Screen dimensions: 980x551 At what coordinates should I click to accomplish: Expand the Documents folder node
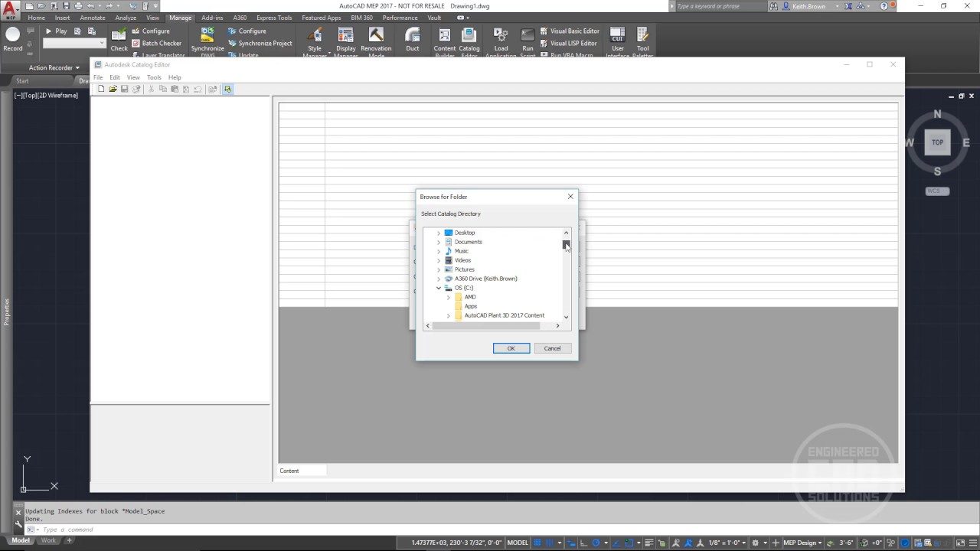tap(439, 242)
